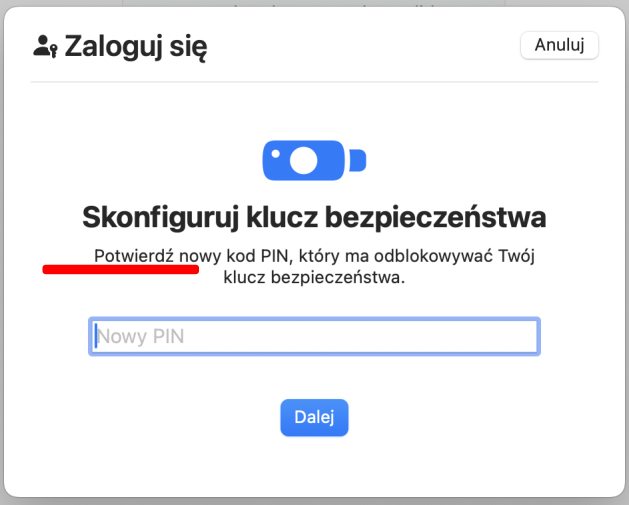Focus the Nowy PIN input field
629x505 pixels.
[x=314, y=337]
